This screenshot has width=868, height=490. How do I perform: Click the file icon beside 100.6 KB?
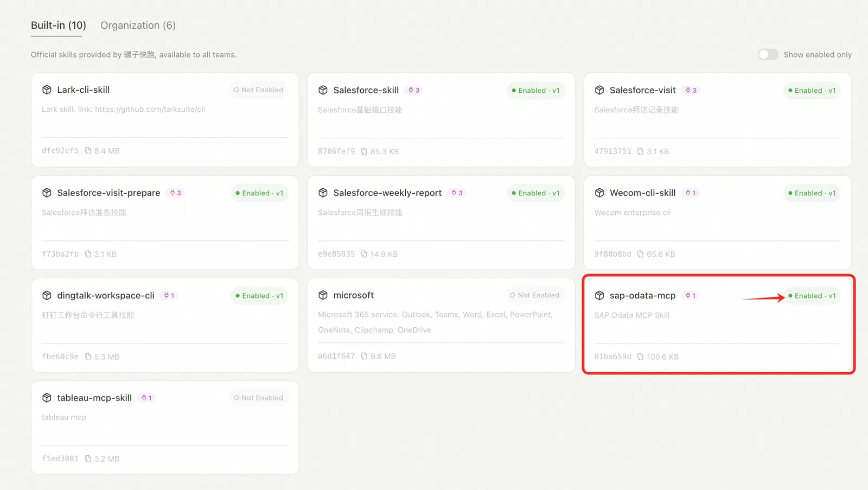[640, 357]
